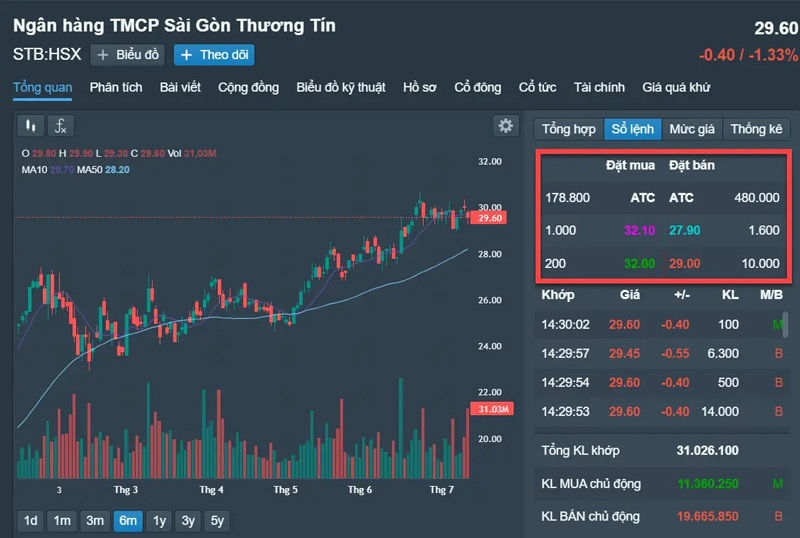Click the Đặt mua column header
Image resolution: width=800 pixels, height=538 pixels.
(630, 165)
